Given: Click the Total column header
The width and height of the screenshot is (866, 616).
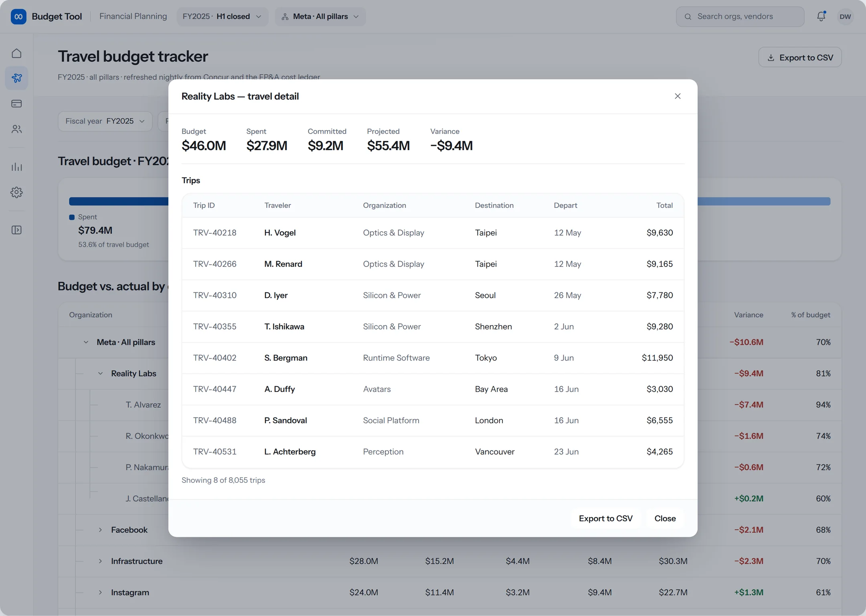Looking at the screenshot, I should pos(664,205).
